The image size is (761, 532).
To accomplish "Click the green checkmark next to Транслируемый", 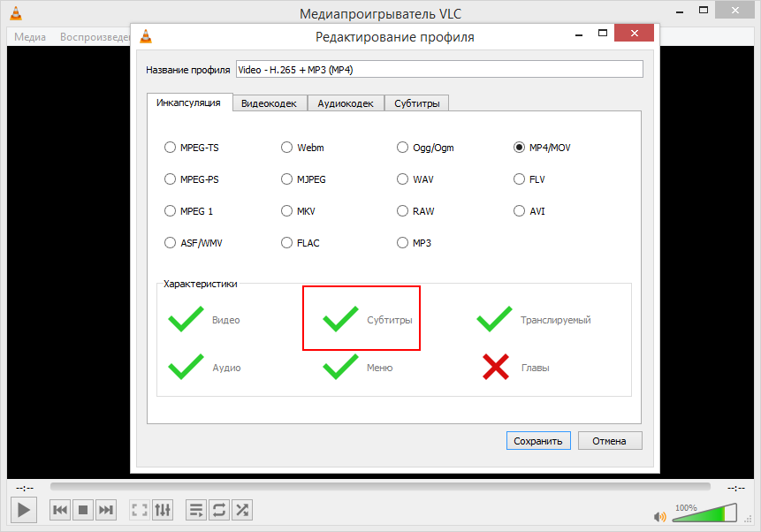I will point(495,319).
